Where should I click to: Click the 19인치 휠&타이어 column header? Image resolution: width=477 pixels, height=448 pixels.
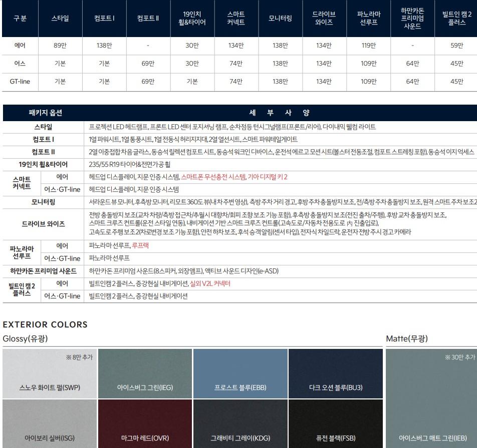pos(192,19)
